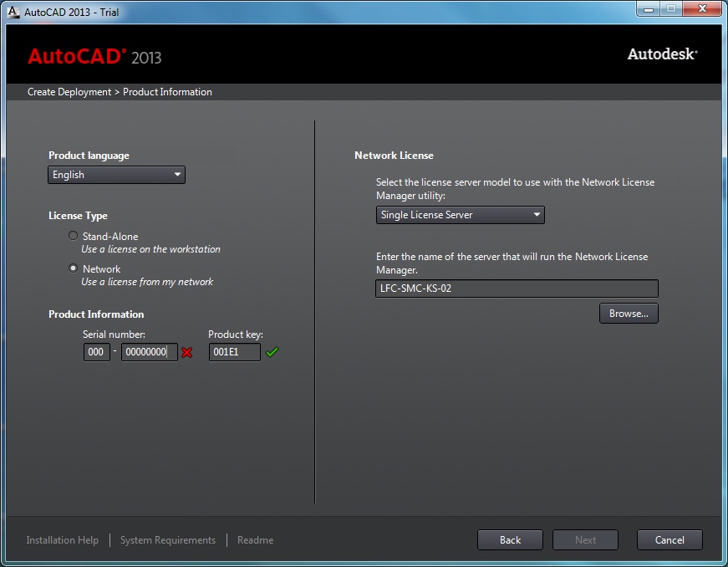Viewport: 728px width, 567px height.
Task: Select the Stand-Alone license type
Action: coord(73,236)
